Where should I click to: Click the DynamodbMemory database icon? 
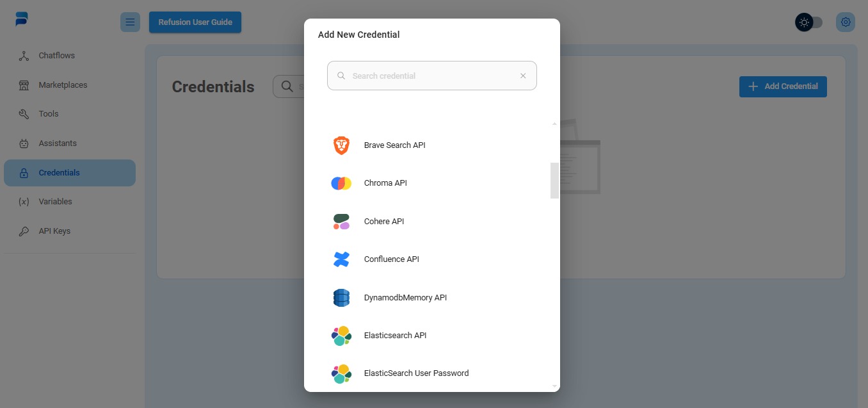pyautogui.click(x=341, y=298)
